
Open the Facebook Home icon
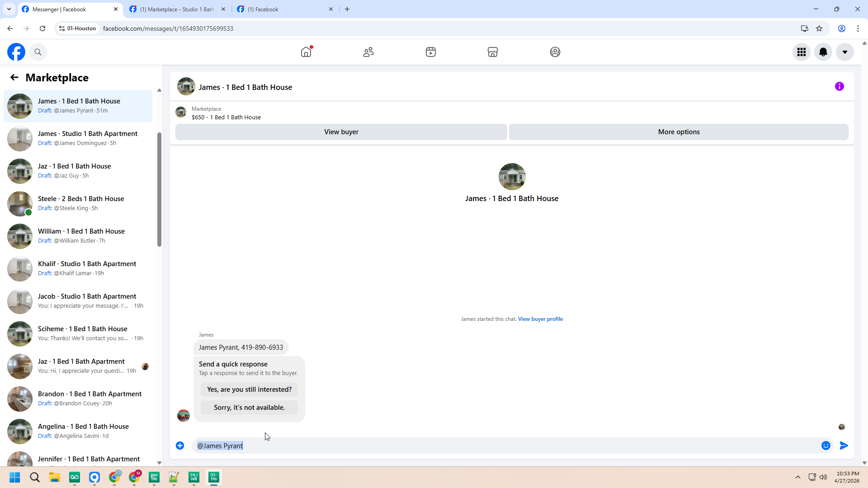[306, 52]
